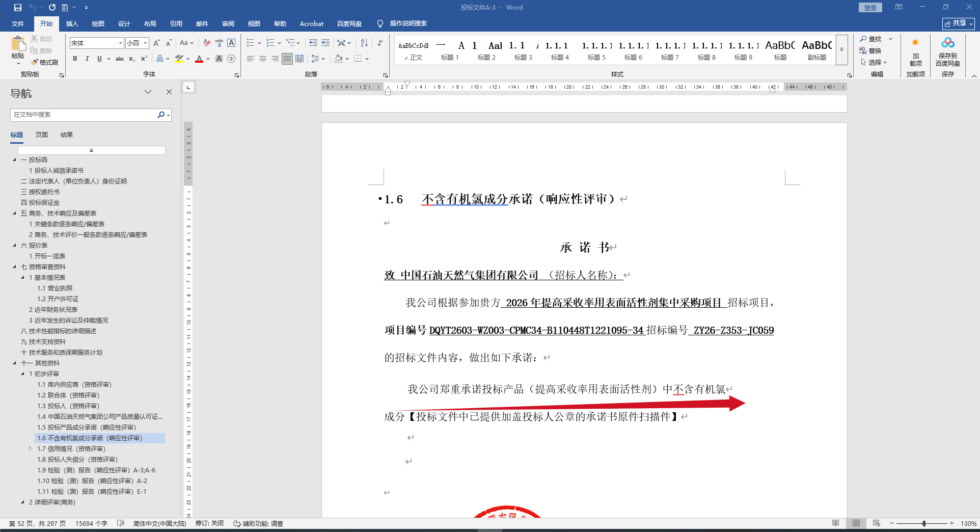980x532 pixels.
Task: Click the clear formatting eraser icon
Action: 207,43
